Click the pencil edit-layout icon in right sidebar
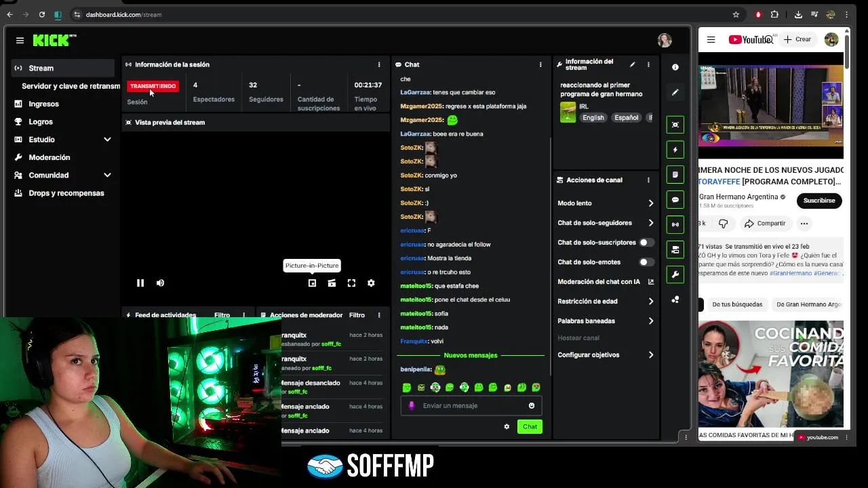 pos(675,92)
